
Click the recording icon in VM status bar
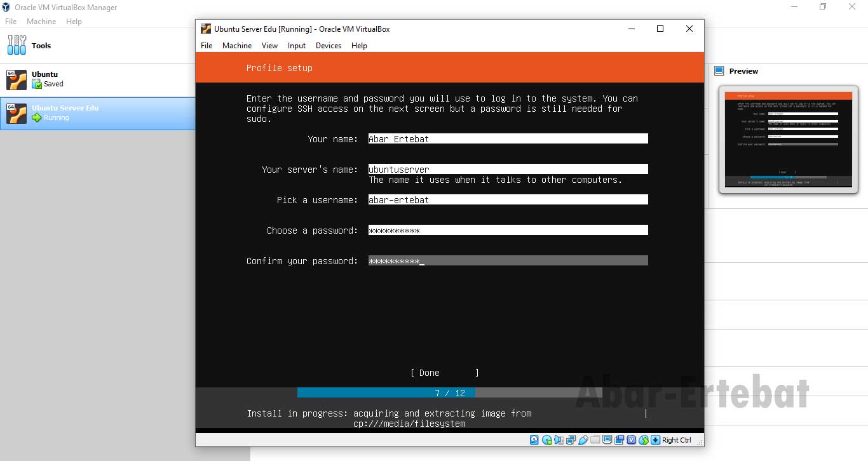click(620, 439)
